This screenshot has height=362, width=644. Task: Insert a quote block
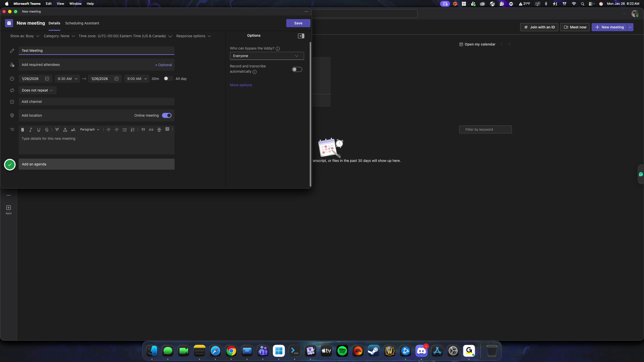(143, 129)
